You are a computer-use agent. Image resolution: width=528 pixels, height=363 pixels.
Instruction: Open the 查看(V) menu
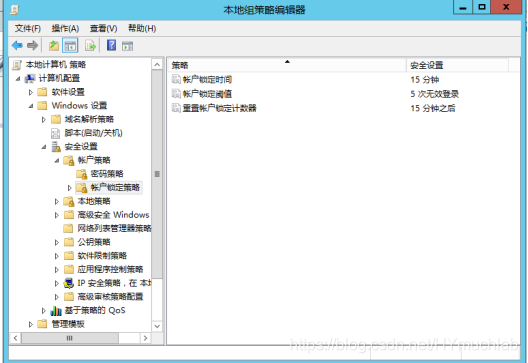[103, 29]
